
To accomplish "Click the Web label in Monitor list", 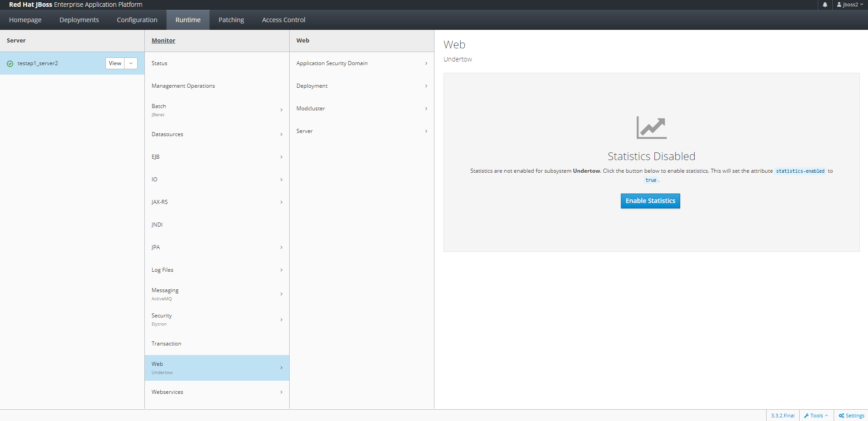I will 157,364.
